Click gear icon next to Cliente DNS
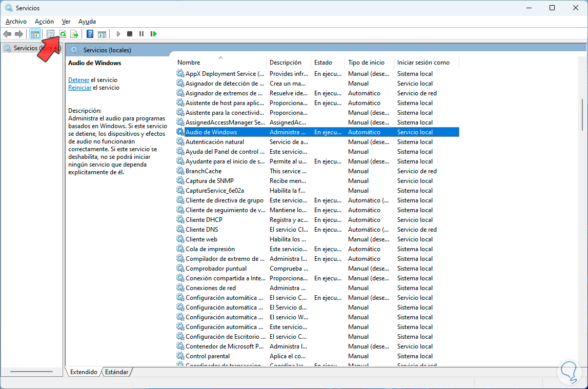This screenshot has height=389, width=588. pos(180,230)
